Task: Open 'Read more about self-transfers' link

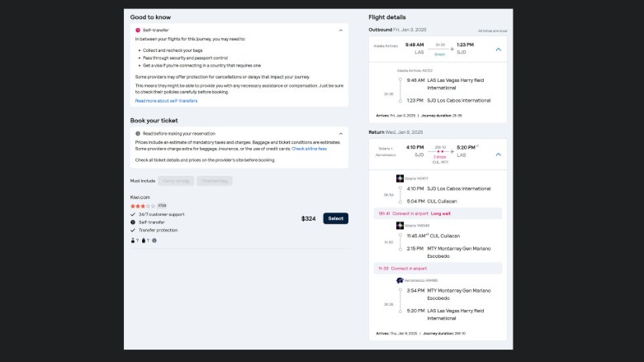Action: pos(166,101)
